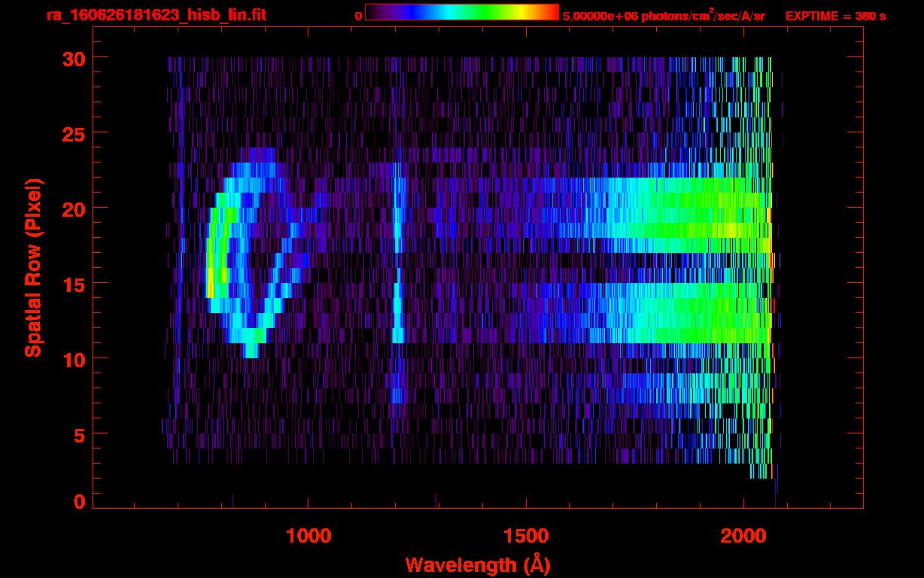Screen dimensions: 924x578
Task: Click the rainbow color scale bar
Action: click(x=461, y=12)
